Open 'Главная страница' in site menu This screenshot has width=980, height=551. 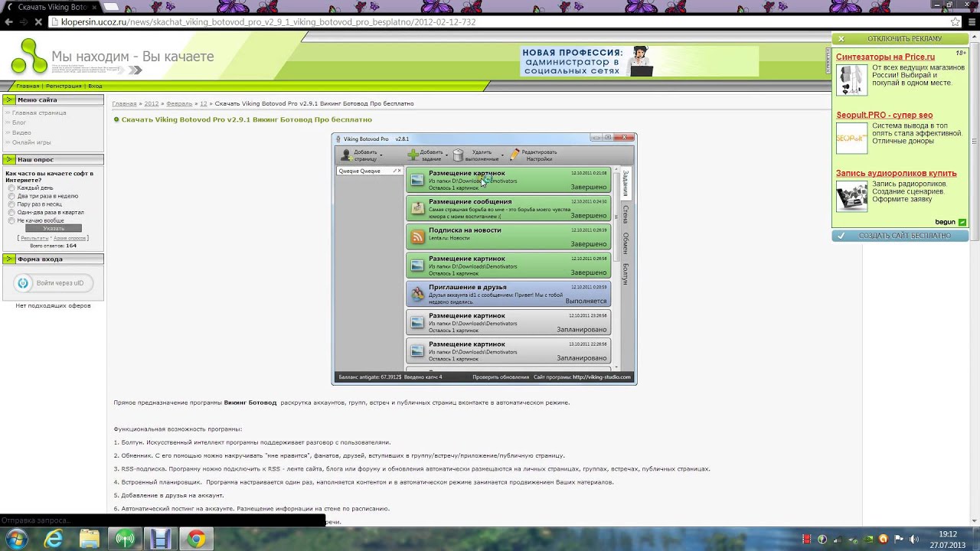coord(39,112)
